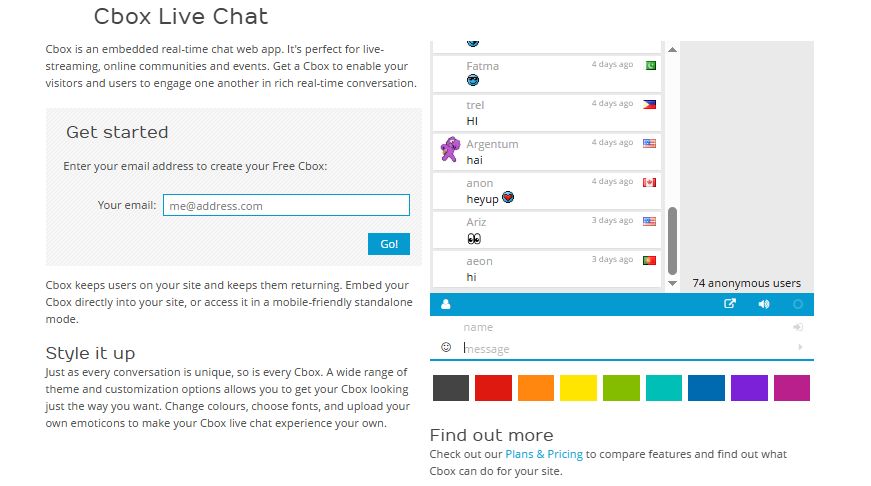Open the emoticon picker smiley icon

tap(446, 347)
